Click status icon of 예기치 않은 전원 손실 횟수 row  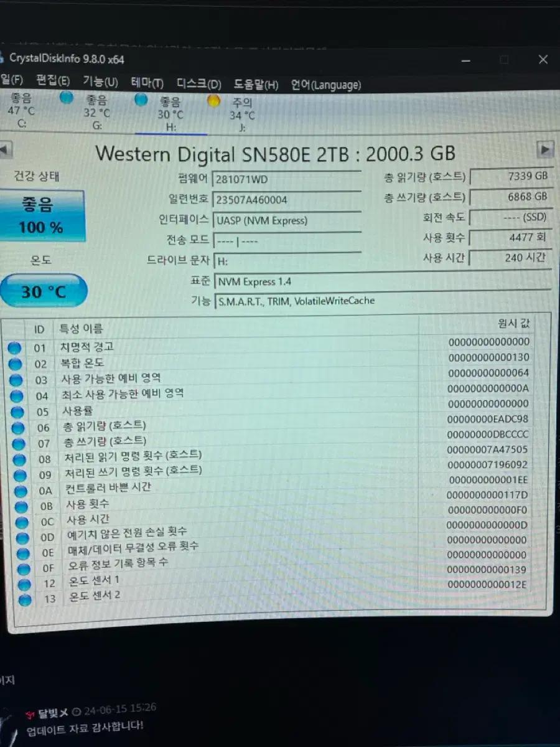(22, 538)
